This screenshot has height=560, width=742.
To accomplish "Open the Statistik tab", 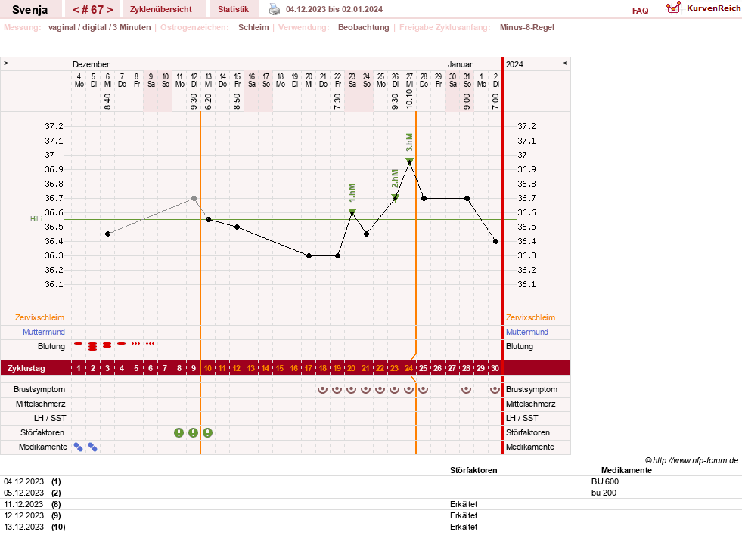I will tap(233, 10).
